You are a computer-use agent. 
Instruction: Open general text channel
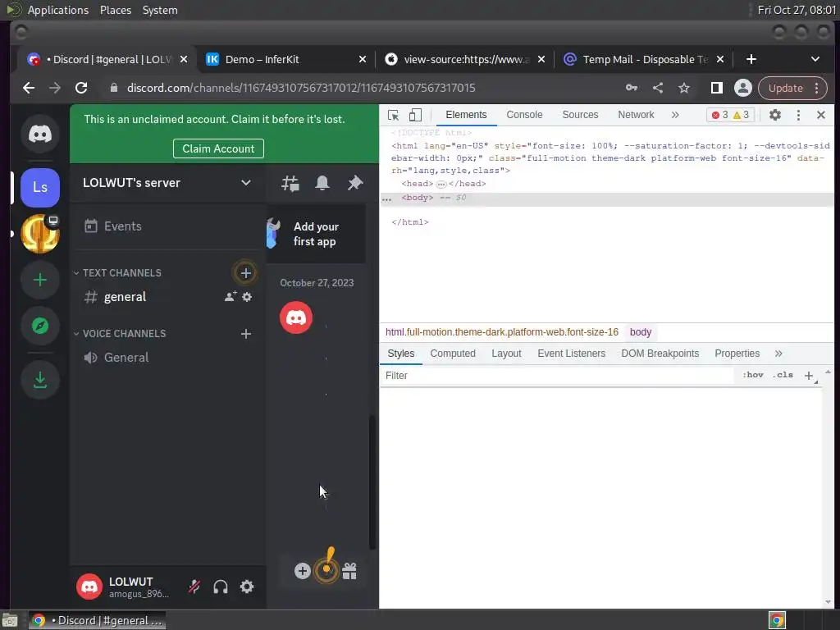167,297
